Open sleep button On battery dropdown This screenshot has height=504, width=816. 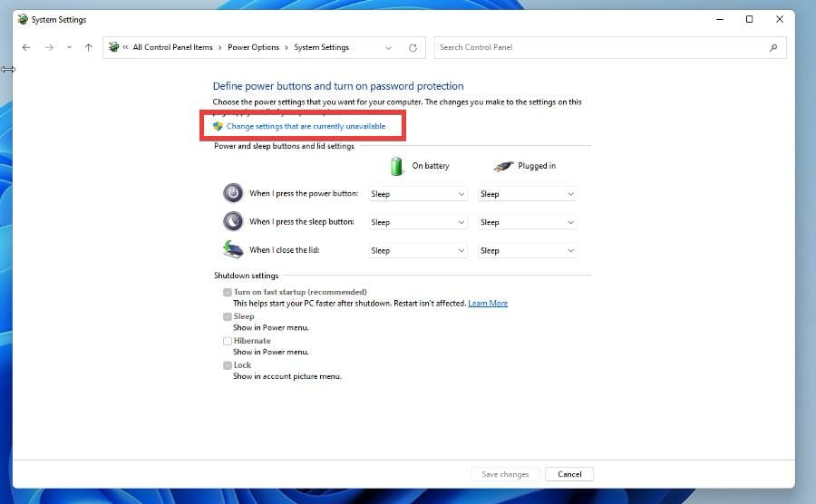pyautogui.click(x=418, y=222)
